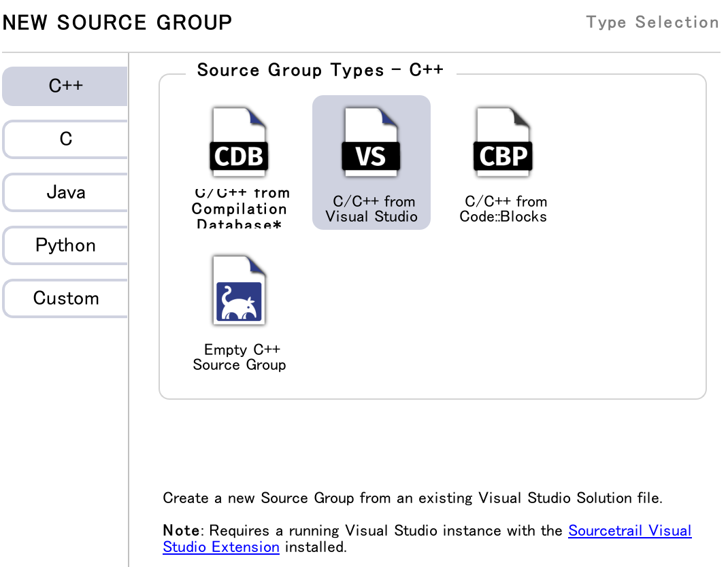Click the 'NEW SOURCE GROUP' title
The width and height of the screenshot is (728, 567).
pos(117,22)
